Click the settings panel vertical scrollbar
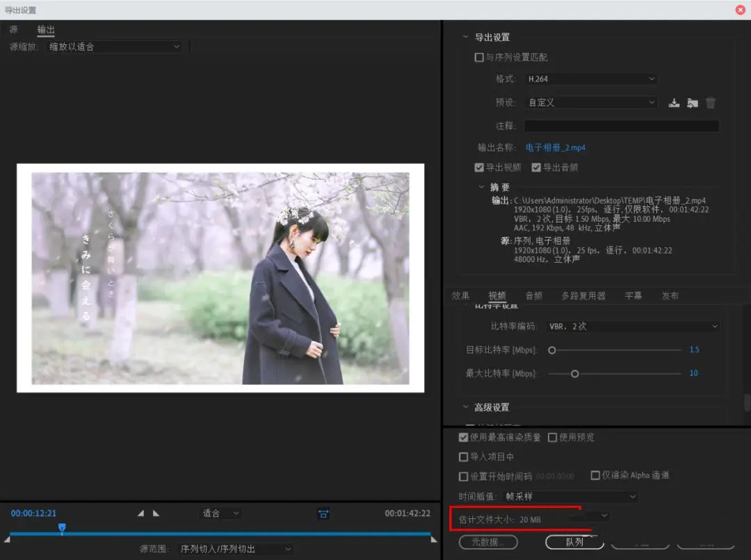The image size is (751, 560). (747, 402)
